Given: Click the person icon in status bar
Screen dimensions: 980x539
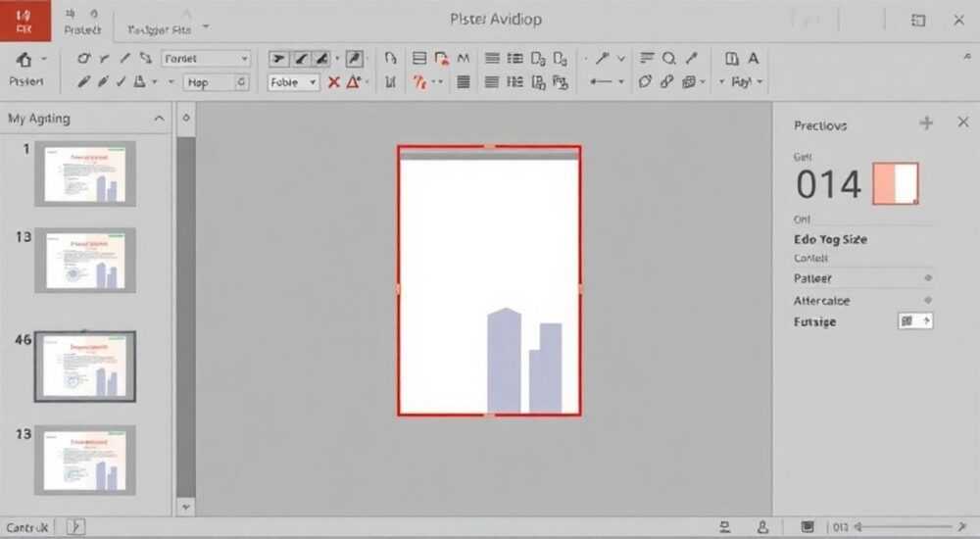Looking at the screenshot, I should click(762, 527).
